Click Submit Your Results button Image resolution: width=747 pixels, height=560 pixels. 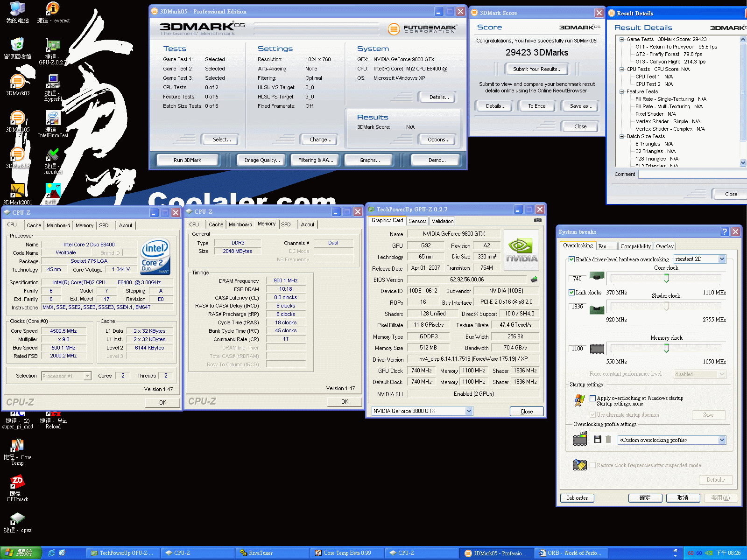(x=537, y=69)
